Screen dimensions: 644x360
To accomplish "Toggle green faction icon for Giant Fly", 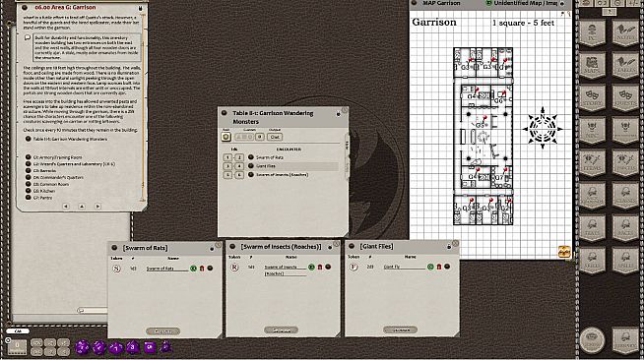I will click(430, 267).
